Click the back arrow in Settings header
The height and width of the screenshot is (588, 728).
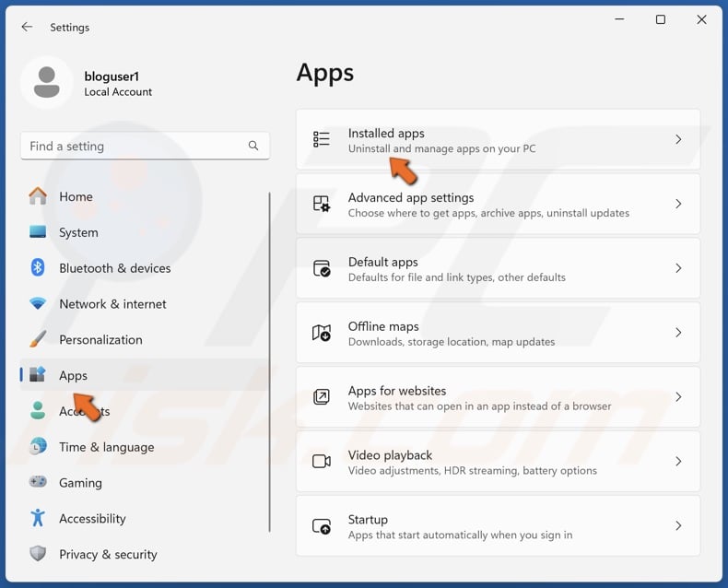point(27,27)
